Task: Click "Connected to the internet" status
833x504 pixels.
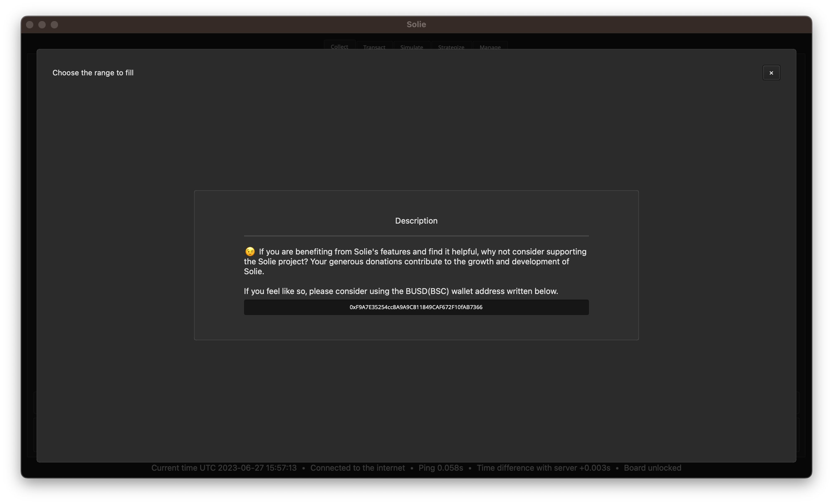Action: coord(357,468)
